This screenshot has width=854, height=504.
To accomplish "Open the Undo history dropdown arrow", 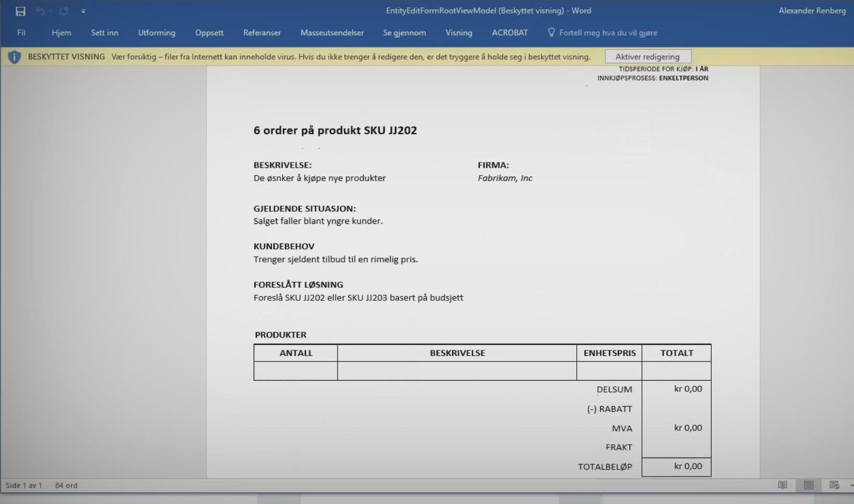I will 51,11.
